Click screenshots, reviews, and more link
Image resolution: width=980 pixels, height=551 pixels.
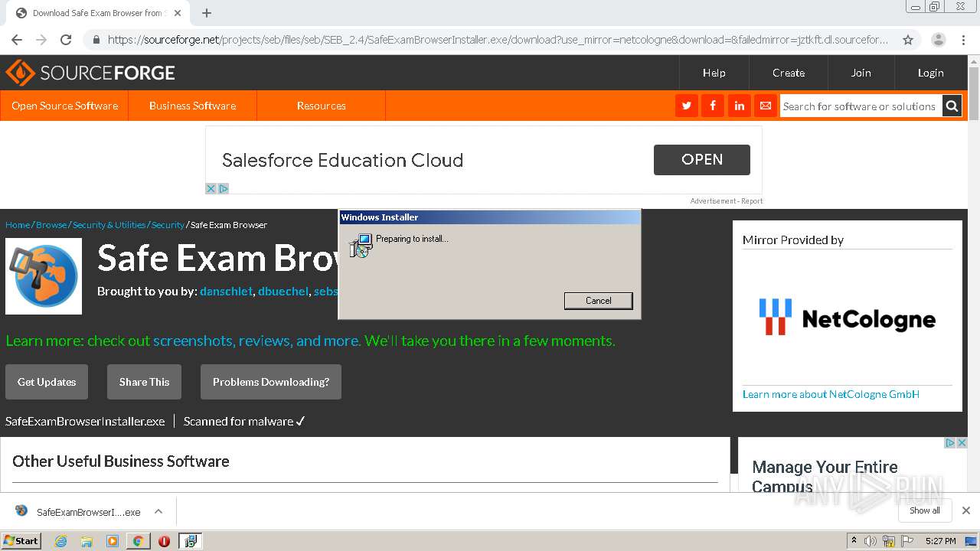click(256, 341)
